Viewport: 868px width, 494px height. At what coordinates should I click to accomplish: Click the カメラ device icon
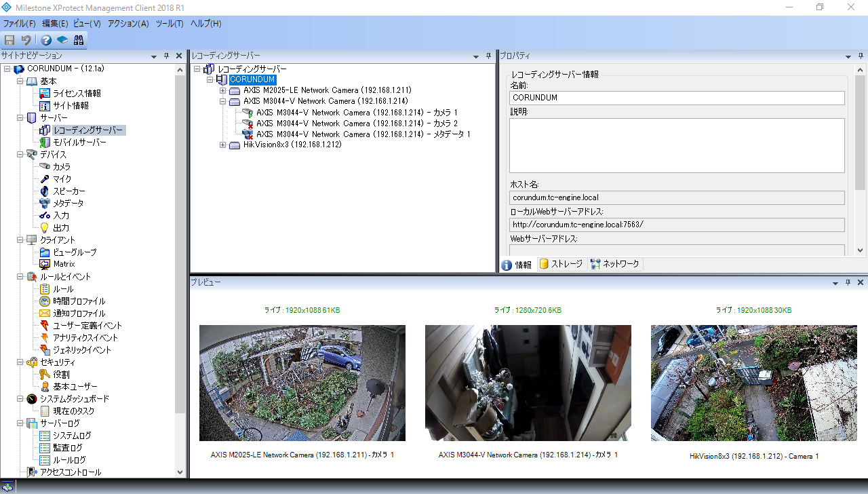tap(45, 166)
